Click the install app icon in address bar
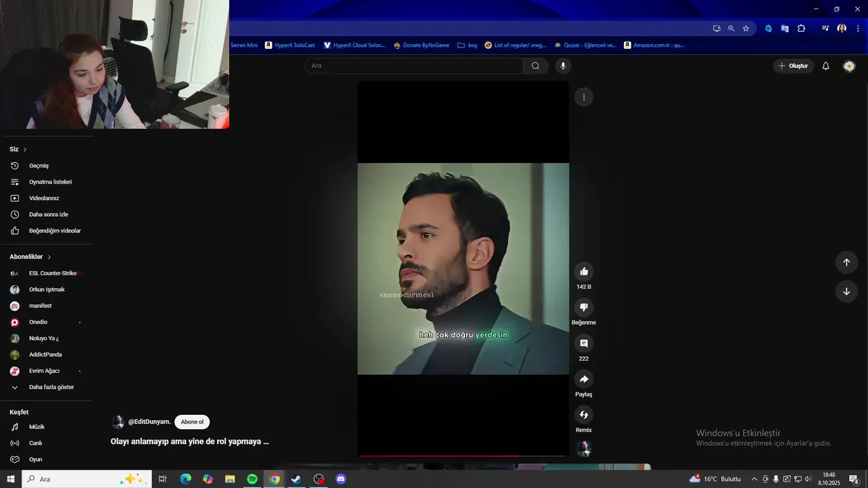The image size is (868, 488). tap(717, 28)
